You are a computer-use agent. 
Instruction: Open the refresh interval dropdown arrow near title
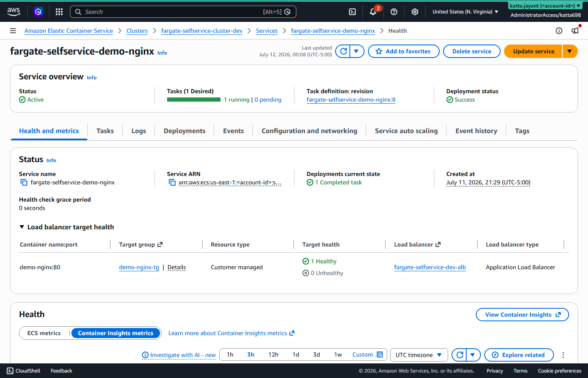coord(357,51)
